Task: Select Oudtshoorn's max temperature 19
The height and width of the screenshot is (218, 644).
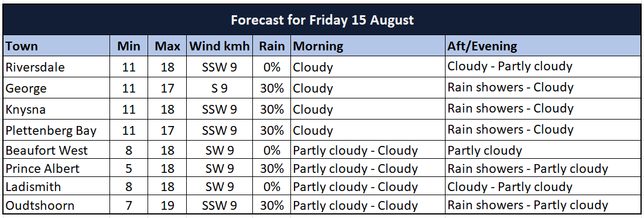Action: 167,205
